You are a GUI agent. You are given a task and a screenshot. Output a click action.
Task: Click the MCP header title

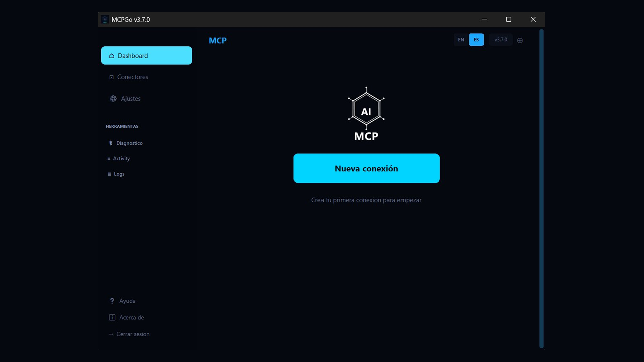[218, 40]
